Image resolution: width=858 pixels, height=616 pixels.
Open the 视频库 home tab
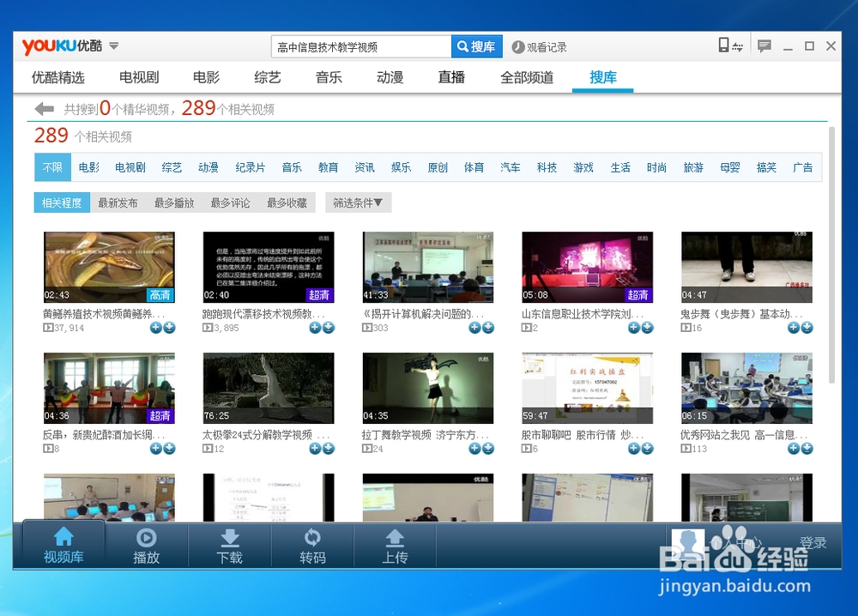coord(63,545)
